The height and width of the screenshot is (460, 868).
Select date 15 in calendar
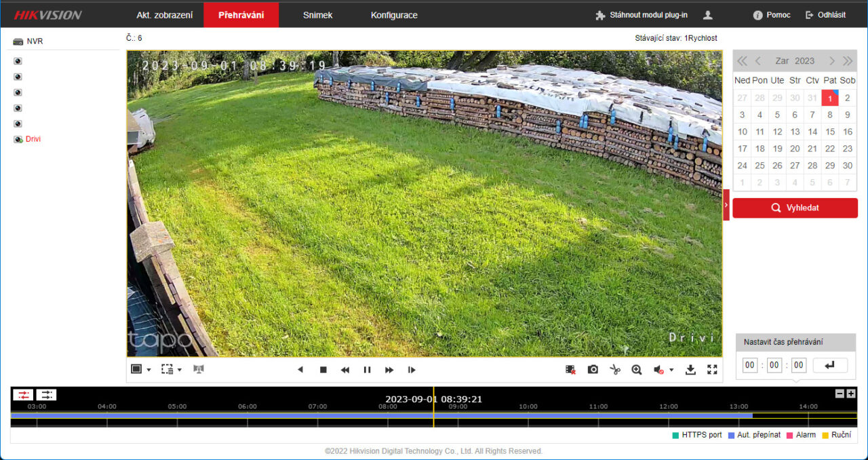click(830, 132)
